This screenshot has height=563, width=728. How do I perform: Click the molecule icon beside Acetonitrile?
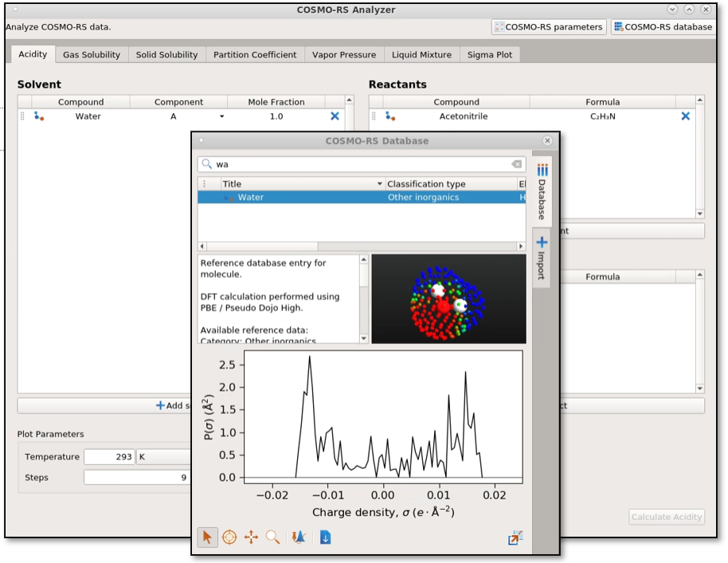point(390,116)
